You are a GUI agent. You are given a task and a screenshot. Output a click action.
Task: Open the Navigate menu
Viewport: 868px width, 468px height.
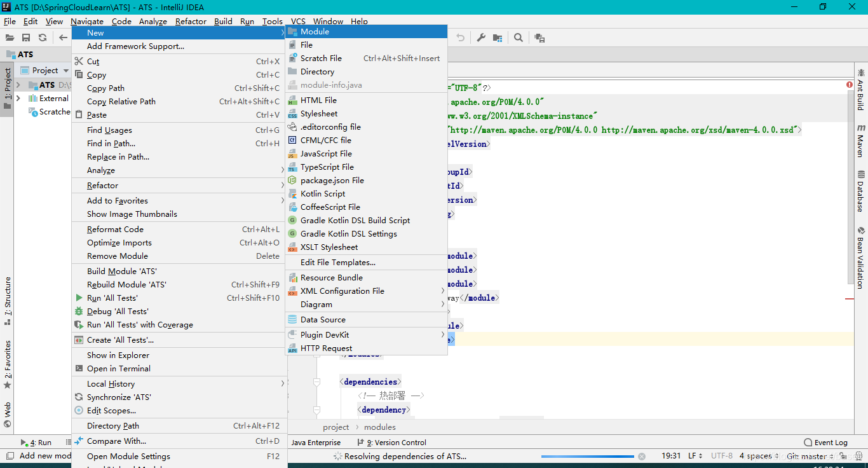[x=87, y=21]
